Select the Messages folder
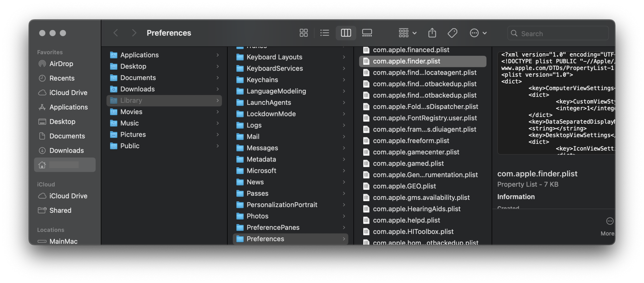This screenshot has width=644, height=283. [x=290, y=148]
